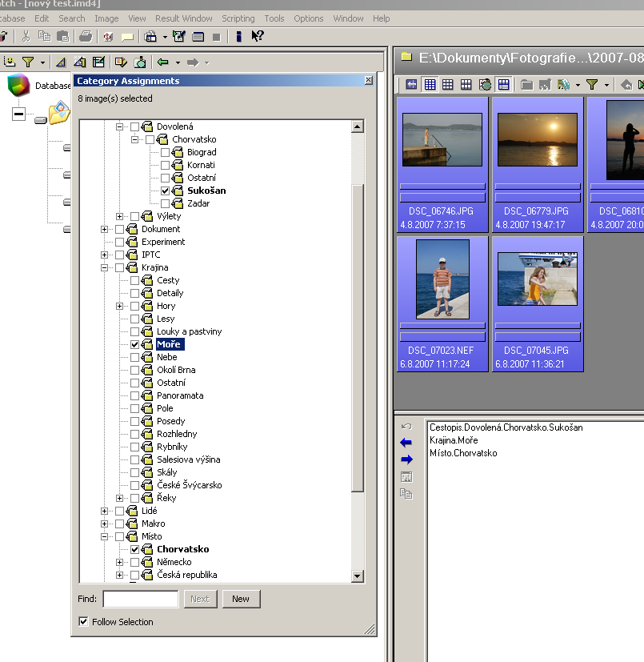Click the What's This help pointer icon

click(x=258, y=36)
